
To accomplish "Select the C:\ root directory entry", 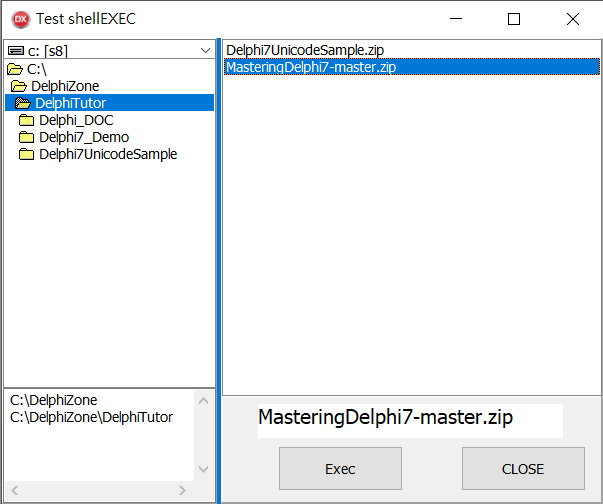I will pyautogui.click(x=110, y=69).
